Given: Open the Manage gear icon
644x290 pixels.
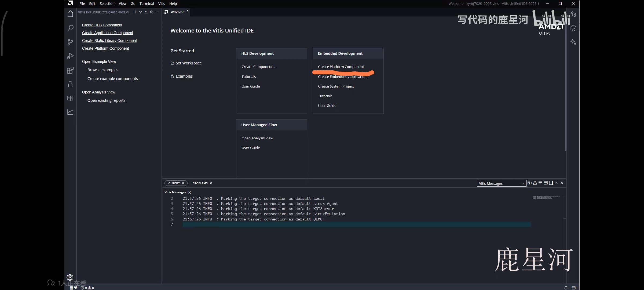Looking at the screenshot, I should pyautogui.click(x=70, y=277).
